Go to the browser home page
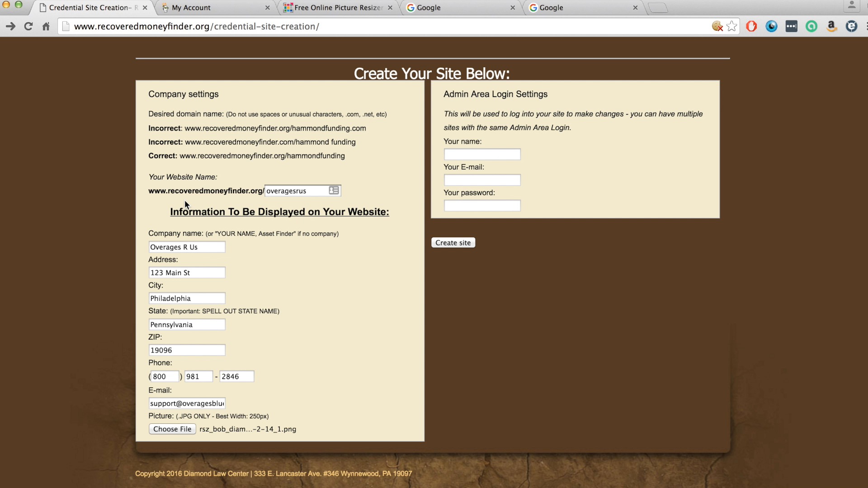868x488 pixels. tap(46, 26)
